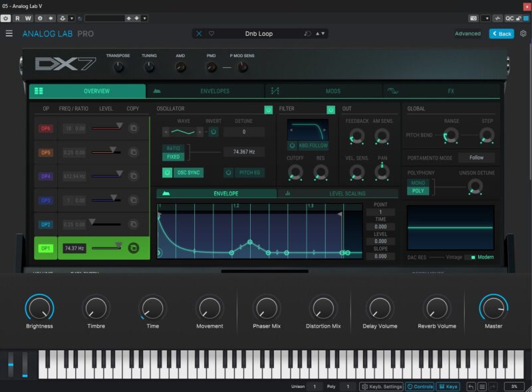Screen dimensions: 532x392
Task: Click previous preset up arrow
Action: click(318, 34)
